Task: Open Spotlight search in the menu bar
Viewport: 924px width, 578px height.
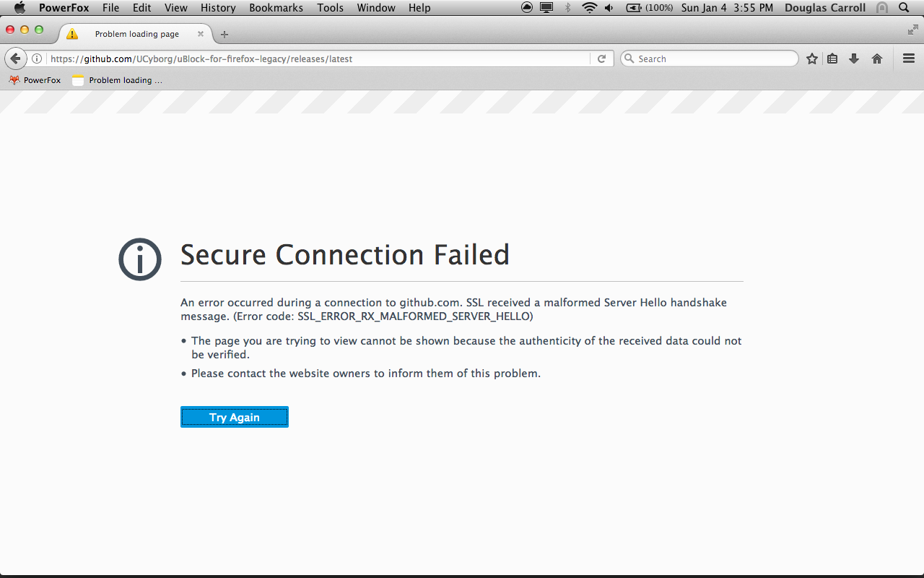Action: pyautogui.click(x=904, y=8)
